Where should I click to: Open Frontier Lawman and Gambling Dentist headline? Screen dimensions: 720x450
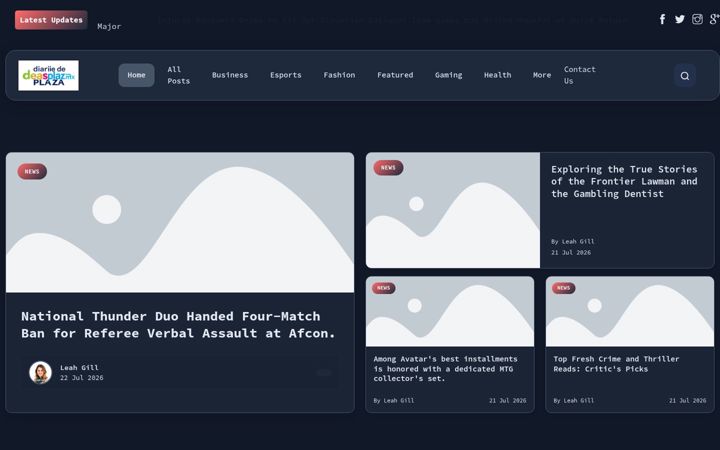(624, 181)
